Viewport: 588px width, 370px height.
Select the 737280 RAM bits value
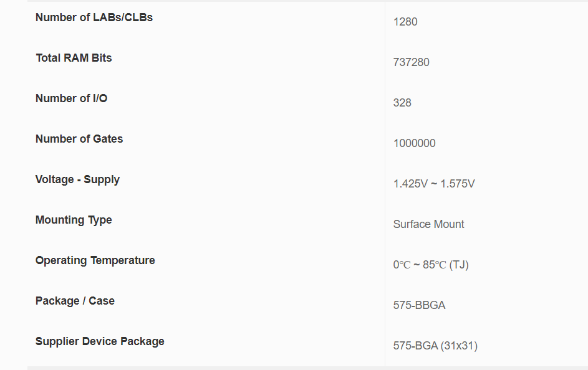click(411, 62)
